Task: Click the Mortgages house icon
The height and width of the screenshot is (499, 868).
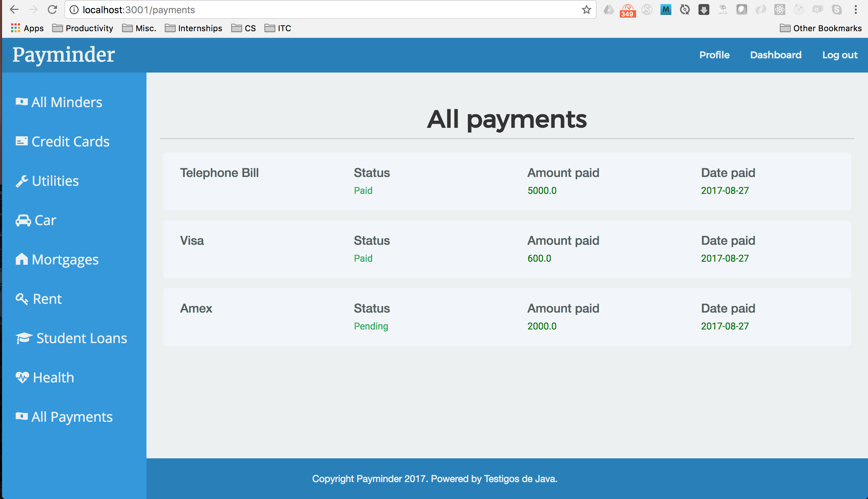Action: click(x=22, y=259)
